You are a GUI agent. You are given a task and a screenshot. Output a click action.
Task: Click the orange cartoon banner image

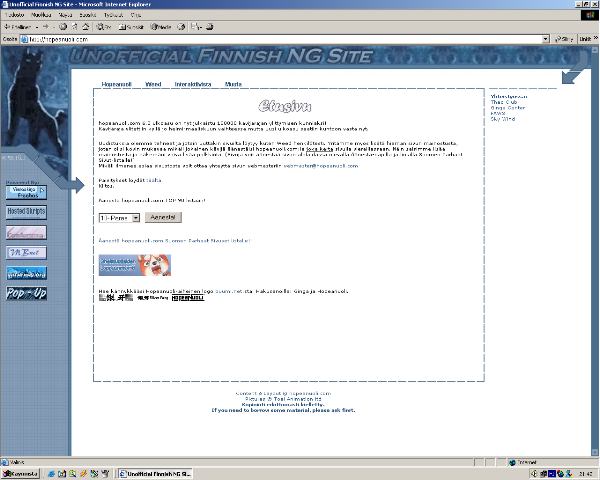134,264
